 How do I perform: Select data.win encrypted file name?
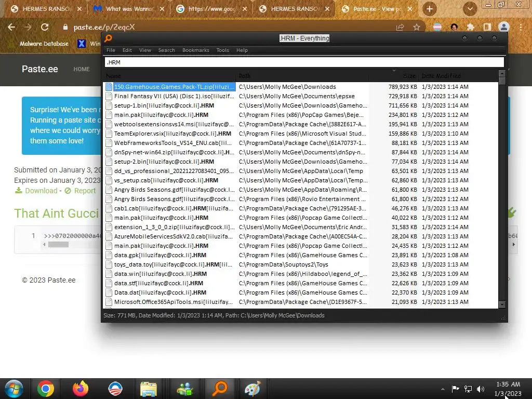coord(161,274)
